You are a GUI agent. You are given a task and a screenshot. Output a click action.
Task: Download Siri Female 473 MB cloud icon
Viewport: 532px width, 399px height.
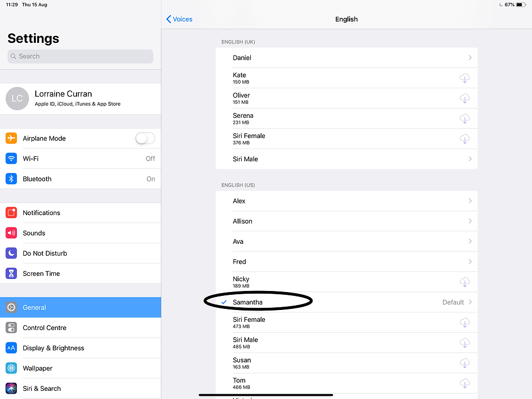pos(465,322)
